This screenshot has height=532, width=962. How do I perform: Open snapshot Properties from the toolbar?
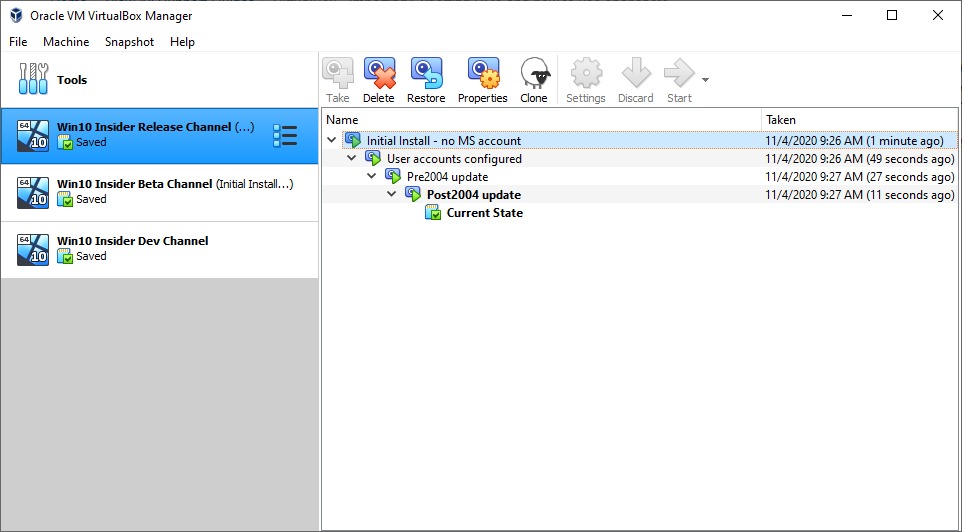point(483,74)
